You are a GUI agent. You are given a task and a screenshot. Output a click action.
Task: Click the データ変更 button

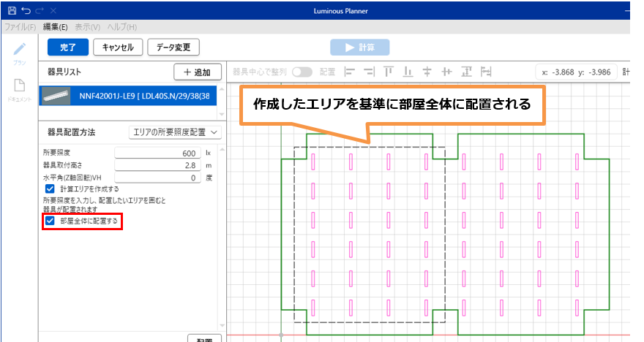tap(173, 47)
